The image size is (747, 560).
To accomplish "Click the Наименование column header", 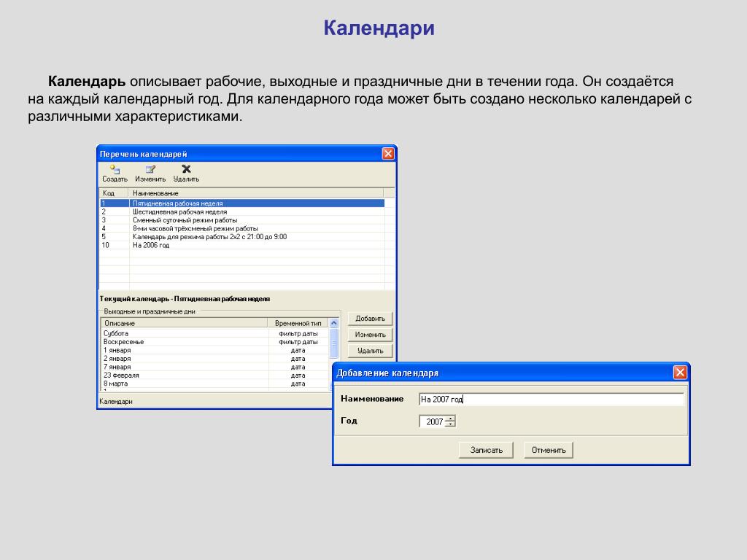I will click(x=256, y=192).
